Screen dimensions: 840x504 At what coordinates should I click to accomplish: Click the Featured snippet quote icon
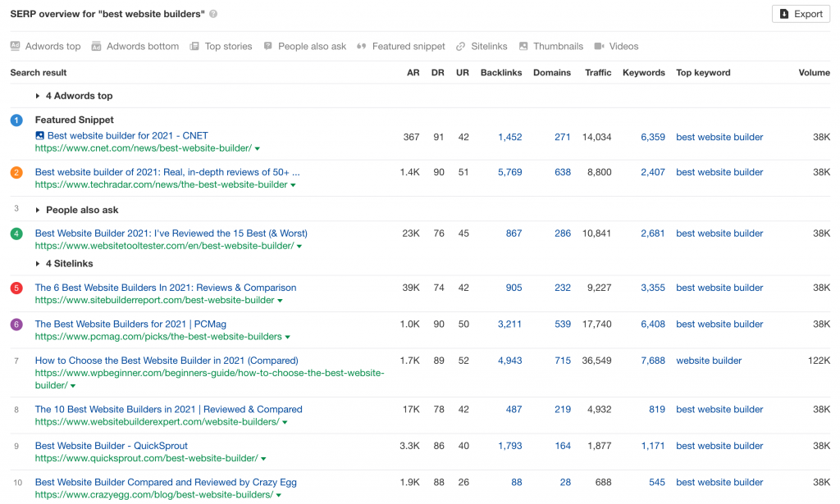pyautogui.click(x=362, y=47)
